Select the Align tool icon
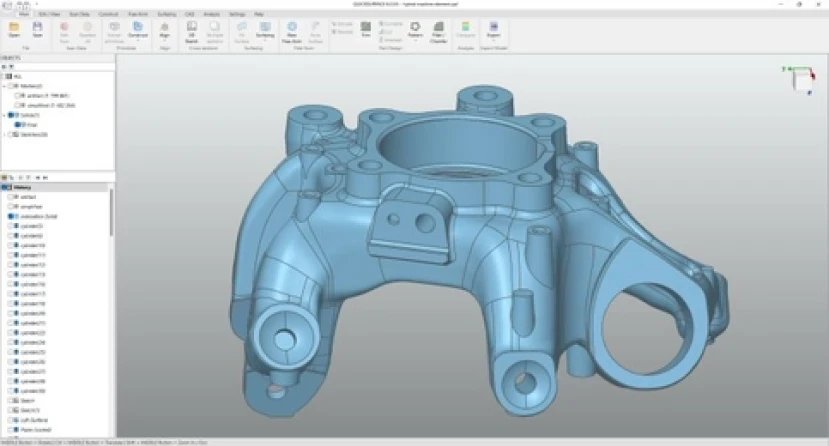Screen dimensions: 829x446 coord(164,30)
